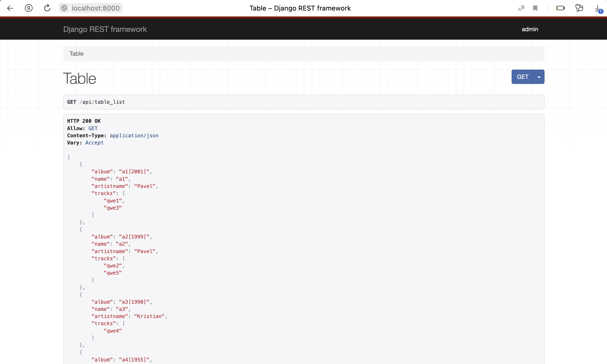607x364 pixels.
Task: Open downloads via the download arrow icon
Action: (597, 7)
